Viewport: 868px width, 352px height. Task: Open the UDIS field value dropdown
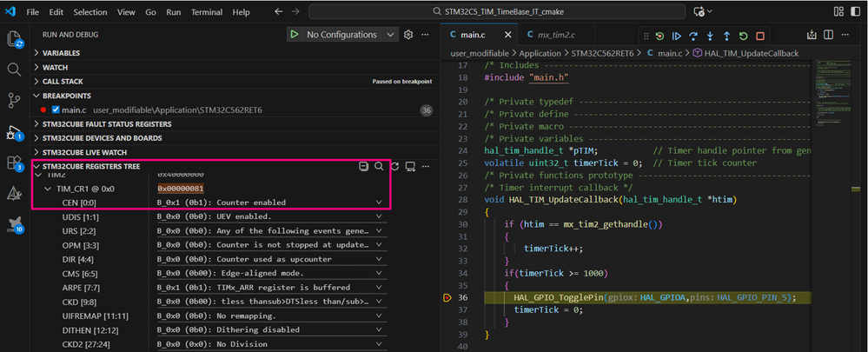(379, 216)
